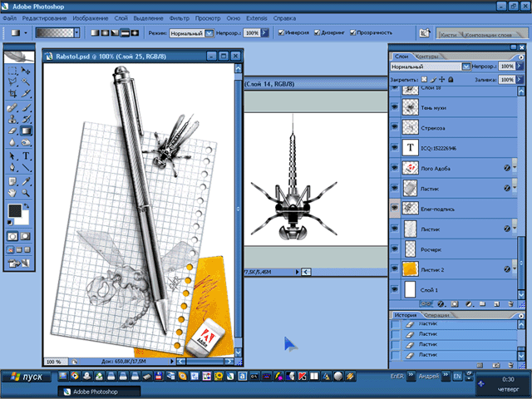Screen dimensions: 532x399
Task: Click the пуск start button
Action: (27, 377)
